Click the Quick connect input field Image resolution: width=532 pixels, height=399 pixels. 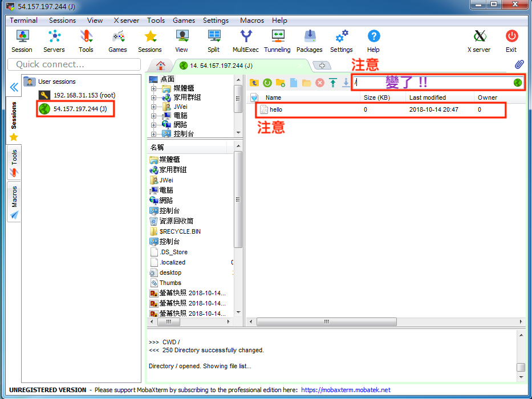74,64
